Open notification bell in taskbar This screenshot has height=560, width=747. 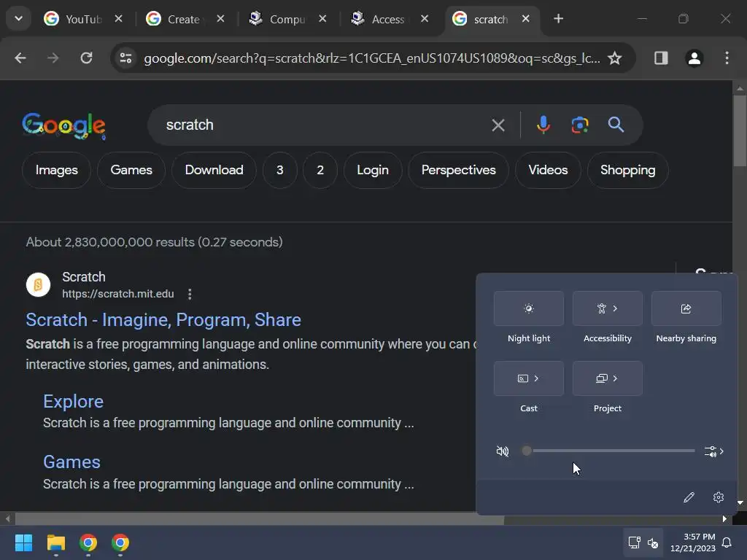pos(727,542)
